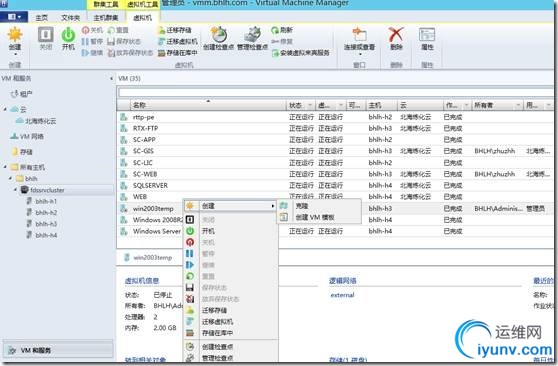Select the 虚拟机 ribbon tab

(x=142, y=17)
